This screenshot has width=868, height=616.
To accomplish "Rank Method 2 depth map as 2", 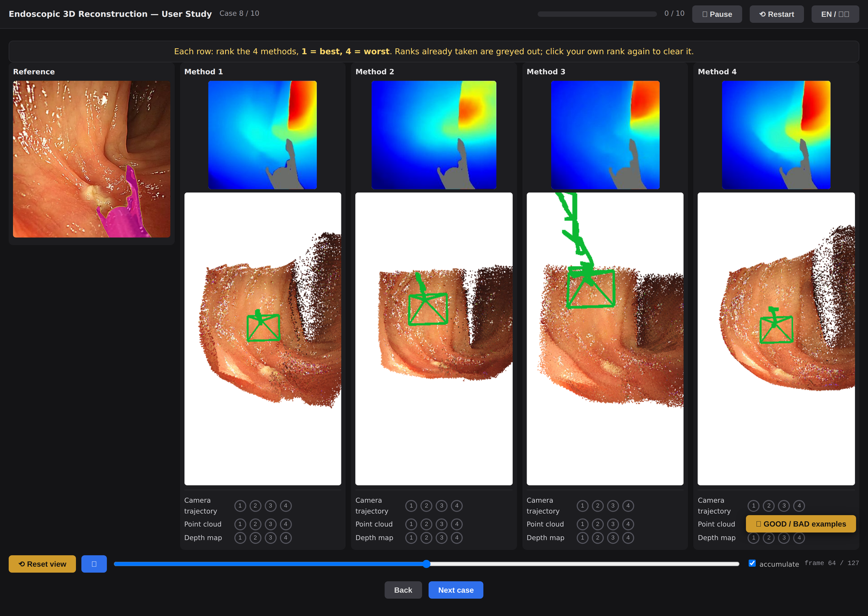I will [426, 537].
